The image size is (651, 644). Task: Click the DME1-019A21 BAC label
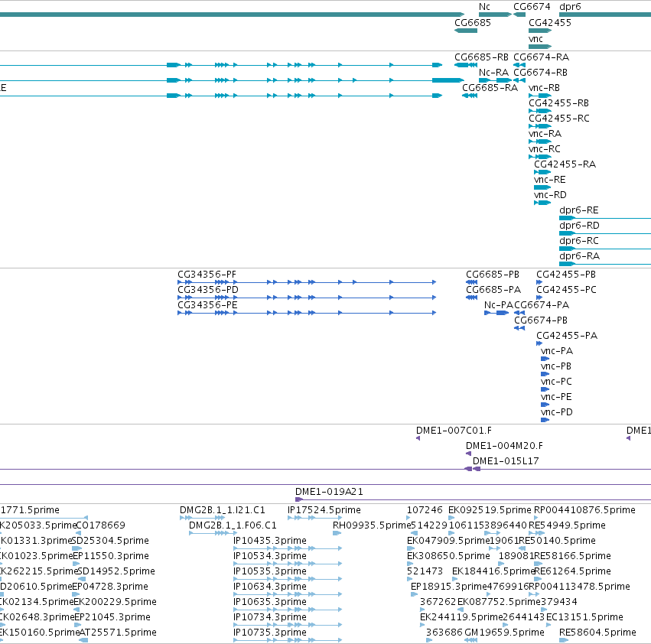pos(329,492)
